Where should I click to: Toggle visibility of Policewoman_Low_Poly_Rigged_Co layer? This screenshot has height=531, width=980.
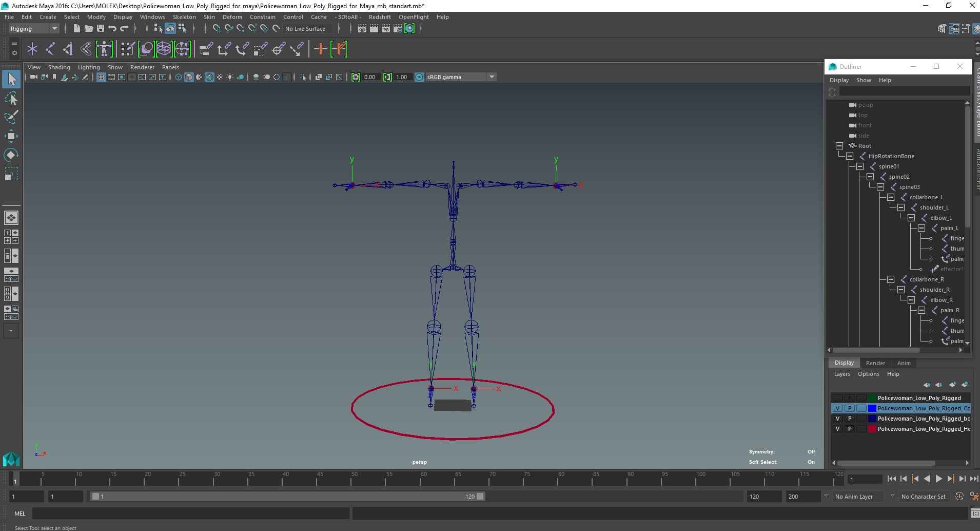837,408
